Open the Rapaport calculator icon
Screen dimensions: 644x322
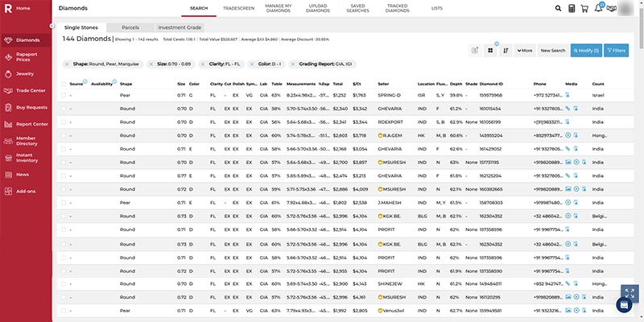point(572,8)
